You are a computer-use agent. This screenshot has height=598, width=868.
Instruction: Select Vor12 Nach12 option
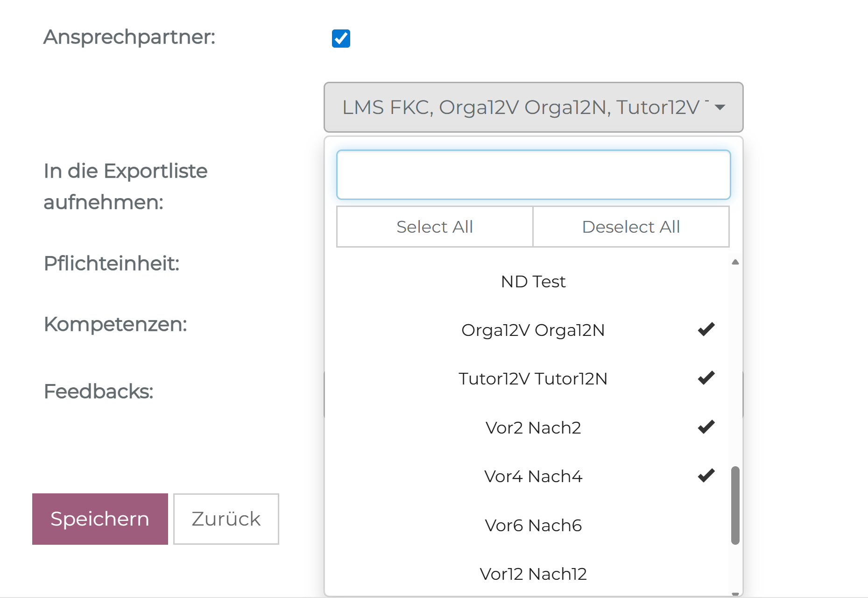[x=533, y=574]
